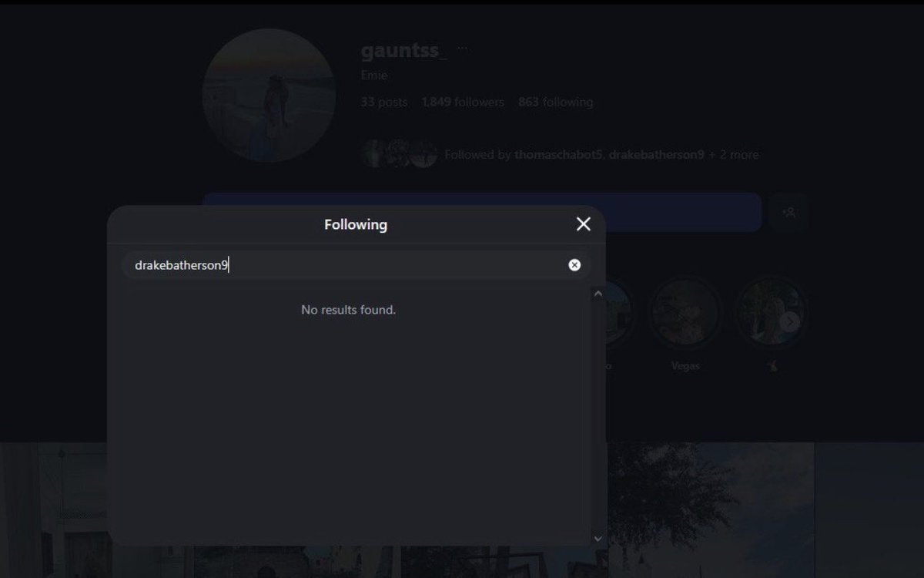Click the scrollbar up arrow in Following list

click(x=598, y=294)
